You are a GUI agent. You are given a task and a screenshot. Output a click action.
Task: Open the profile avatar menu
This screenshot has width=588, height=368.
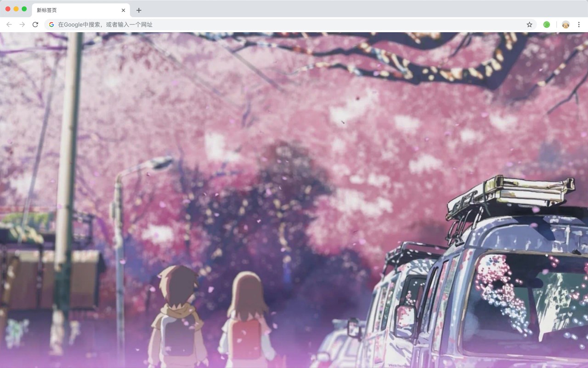coord(565,24)
